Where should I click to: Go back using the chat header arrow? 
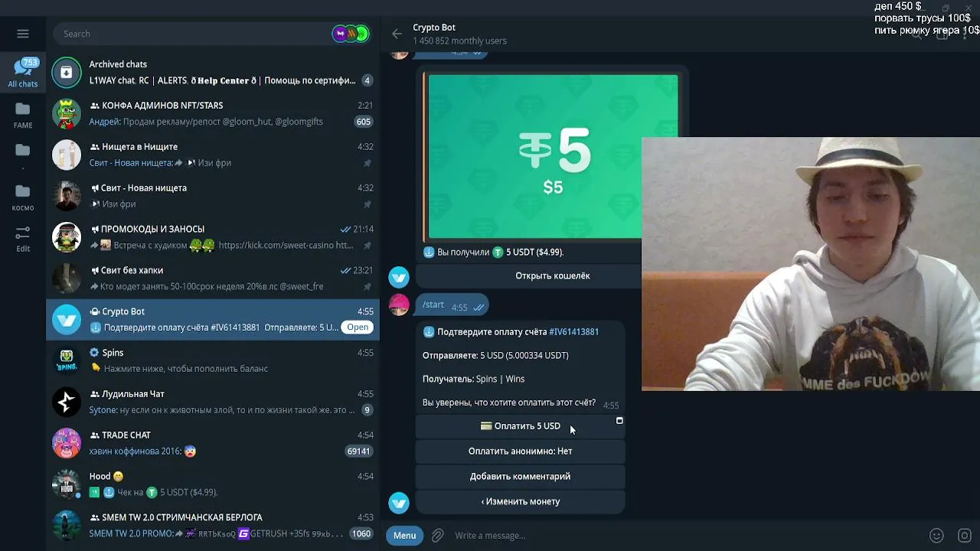397,34
